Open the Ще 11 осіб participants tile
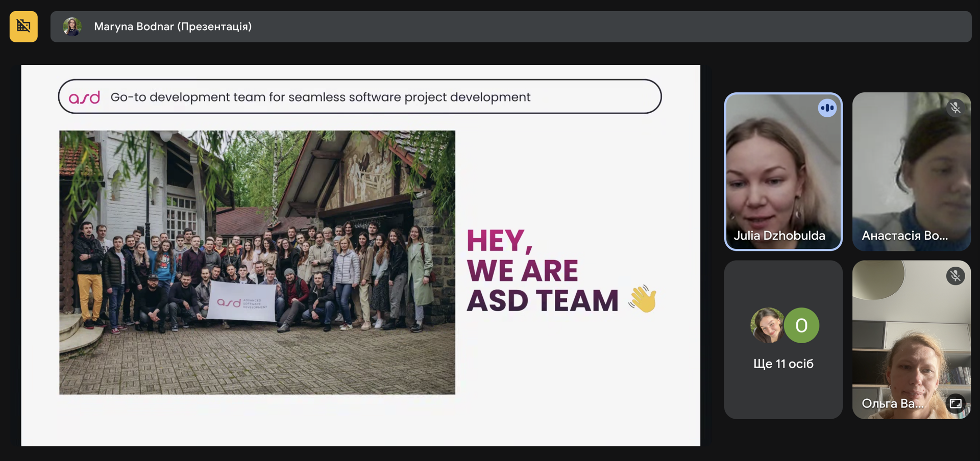Screen dimensions: 980x461 (783, 340)
